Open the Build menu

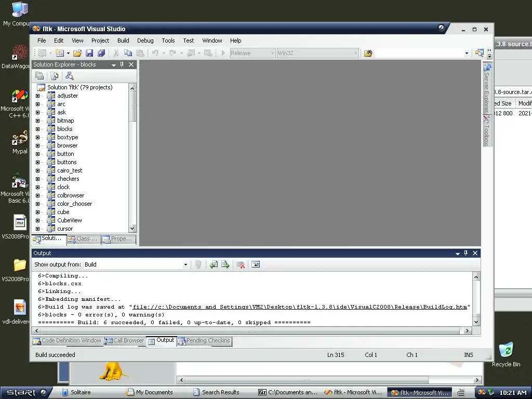pos(123,41)
